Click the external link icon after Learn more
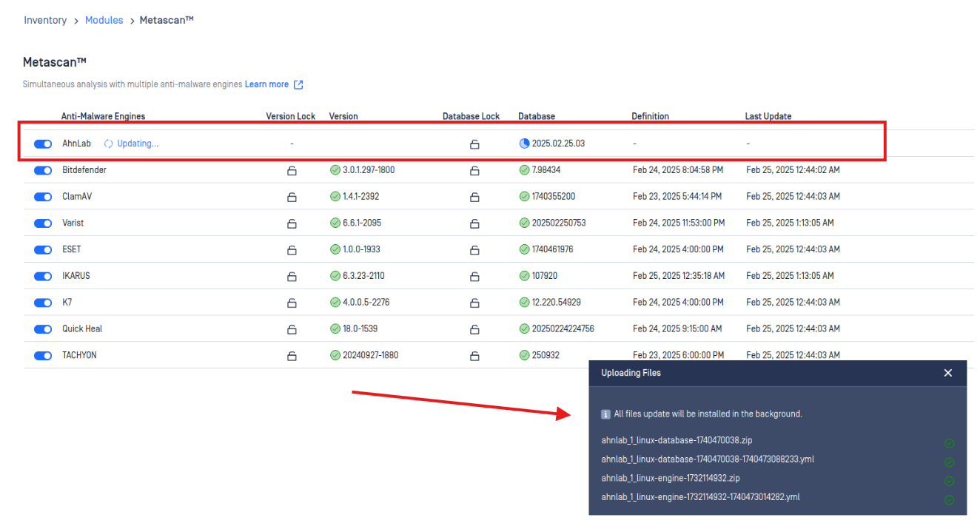 pyautogui.click(x=298, y=84)
